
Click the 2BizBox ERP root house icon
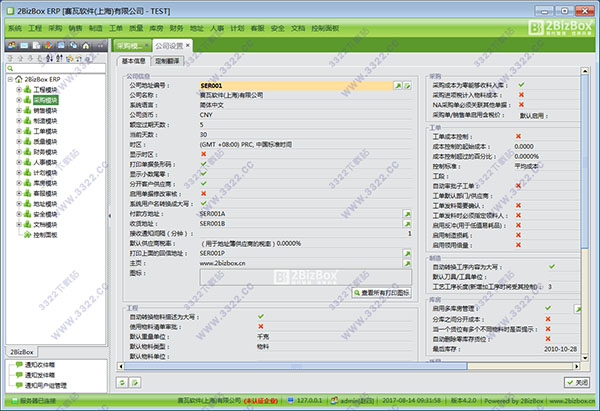tap(19, 79)
